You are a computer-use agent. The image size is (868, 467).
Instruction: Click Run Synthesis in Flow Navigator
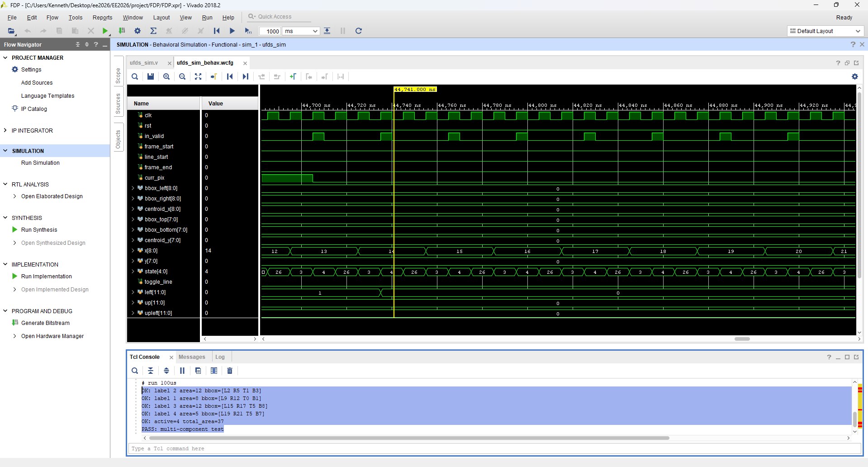point(39,230)
